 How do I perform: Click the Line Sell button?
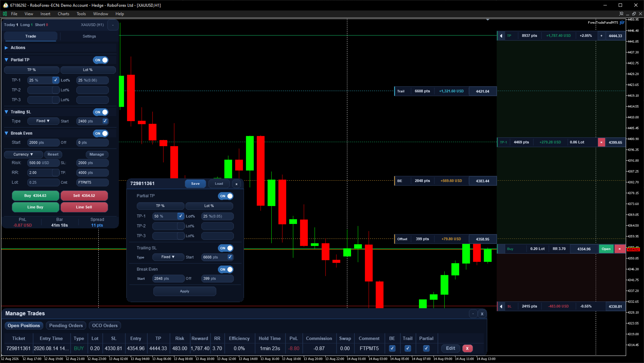click(84, 207)
